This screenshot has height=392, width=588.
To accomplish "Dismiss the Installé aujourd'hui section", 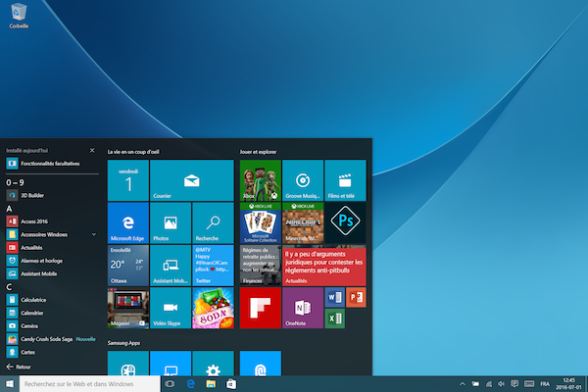I will [x=92, y=150].
